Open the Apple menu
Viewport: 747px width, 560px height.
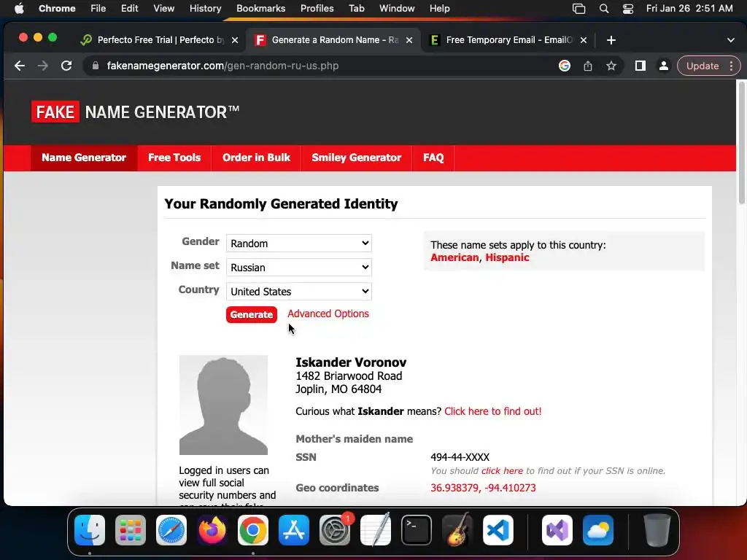tap(19, 9)
